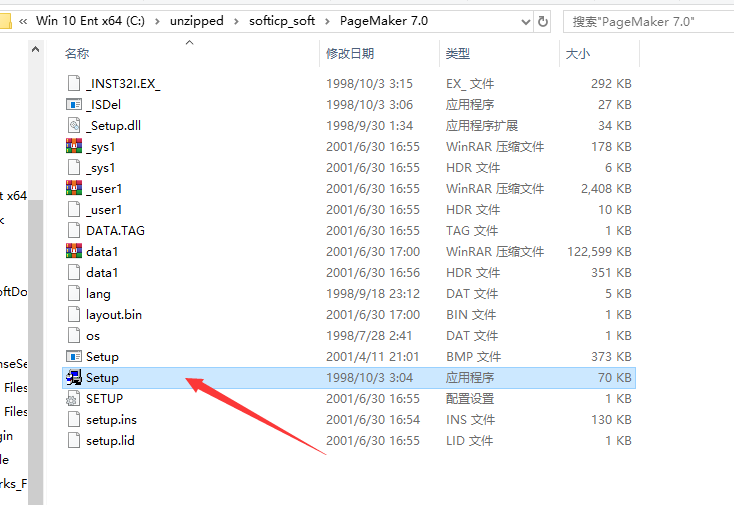Click the search PageMaker 7.0 box
This screenshot has height=505, width=734.
[648, 22]
